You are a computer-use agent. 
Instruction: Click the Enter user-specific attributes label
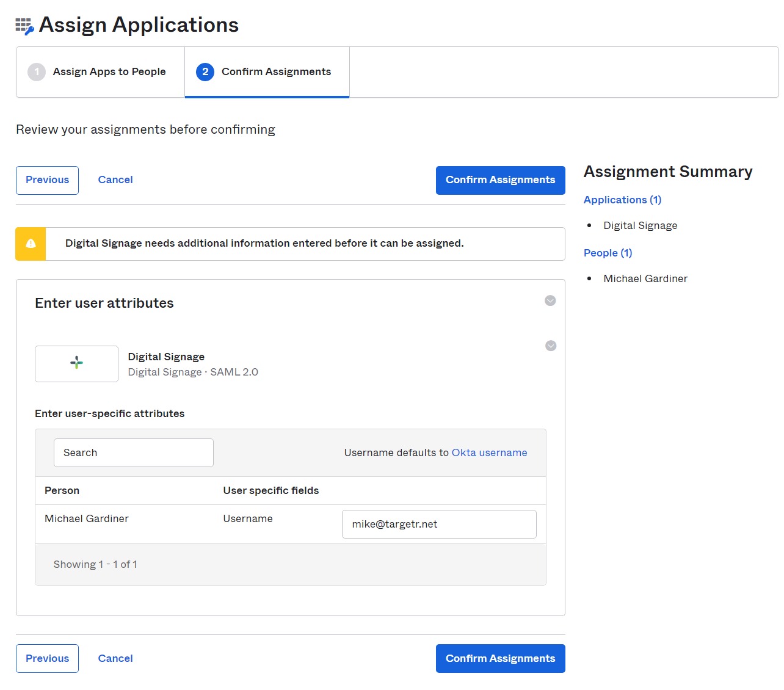(x=110, y=414)
